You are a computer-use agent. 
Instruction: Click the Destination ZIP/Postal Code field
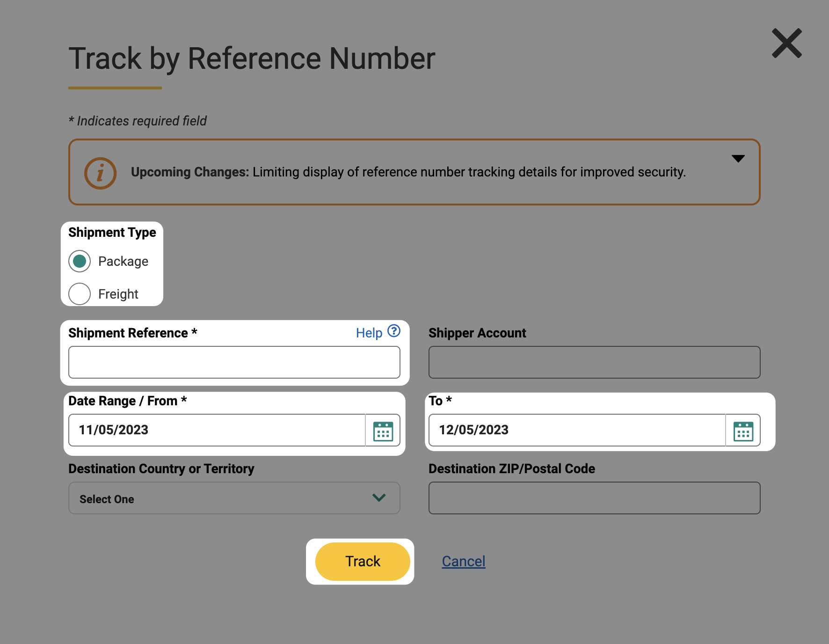tap(594, 498)
